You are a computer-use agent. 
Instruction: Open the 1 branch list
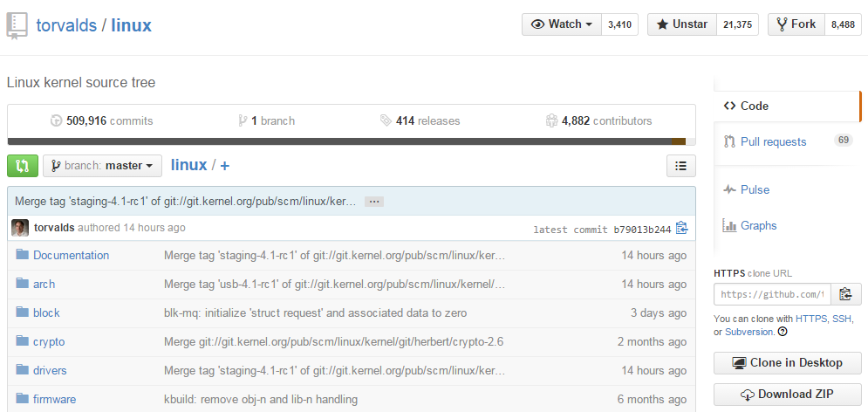coord(266,120)
